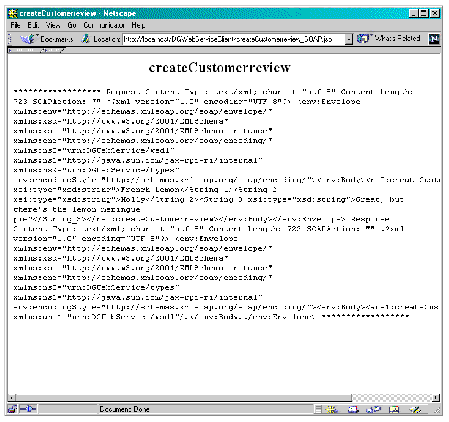Click the Location page proxy icon
The width and height of the screenshot is (449, 422).
point(86,39)
